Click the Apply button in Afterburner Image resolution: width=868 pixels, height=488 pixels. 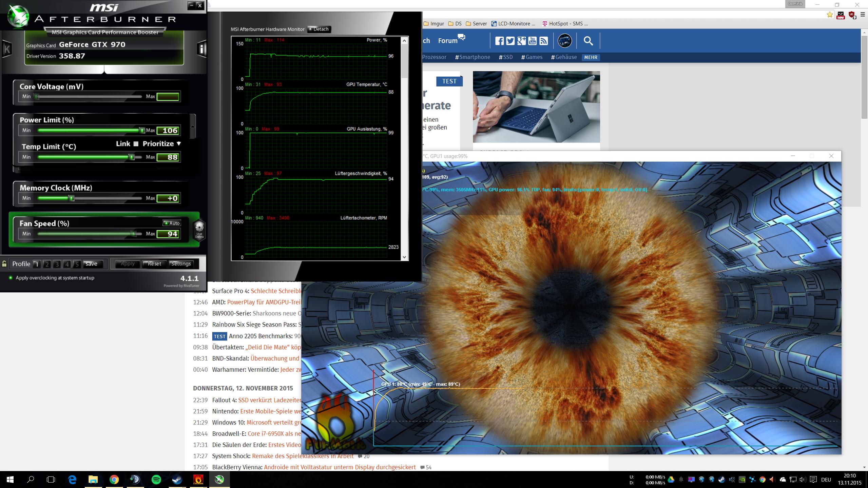[128, 264]
